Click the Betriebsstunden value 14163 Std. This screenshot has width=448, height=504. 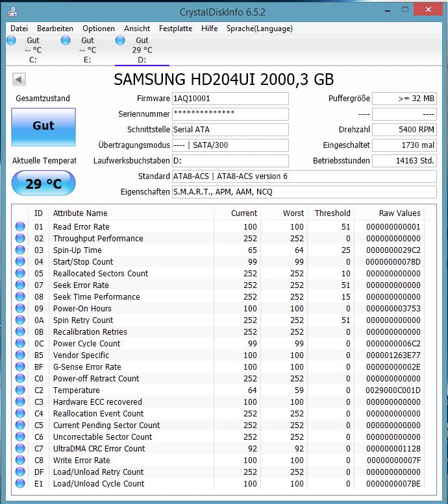point(404,161)
